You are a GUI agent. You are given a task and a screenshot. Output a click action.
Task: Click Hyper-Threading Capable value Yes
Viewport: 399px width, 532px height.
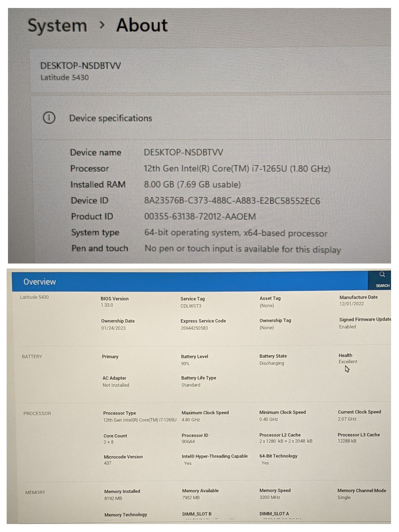click(188, 463)
